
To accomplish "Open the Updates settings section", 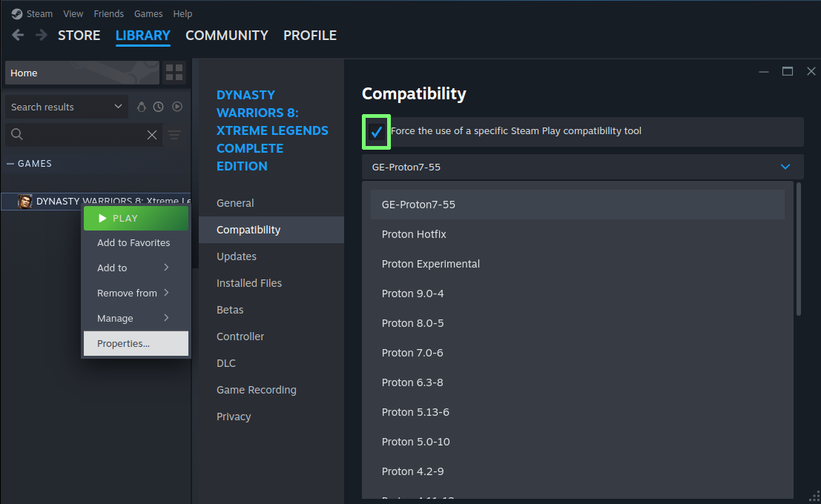I will (x=271, y=256).
